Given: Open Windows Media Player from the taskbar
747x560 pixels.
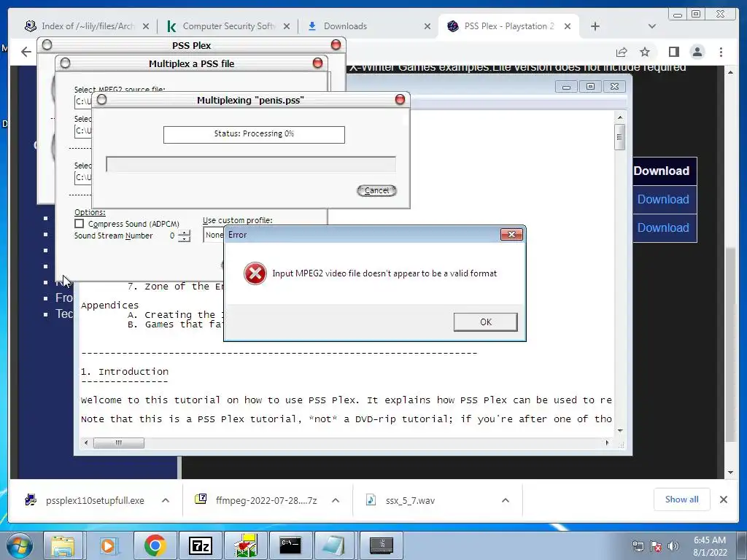Looking at the screenshot, I should pos(109,545).
